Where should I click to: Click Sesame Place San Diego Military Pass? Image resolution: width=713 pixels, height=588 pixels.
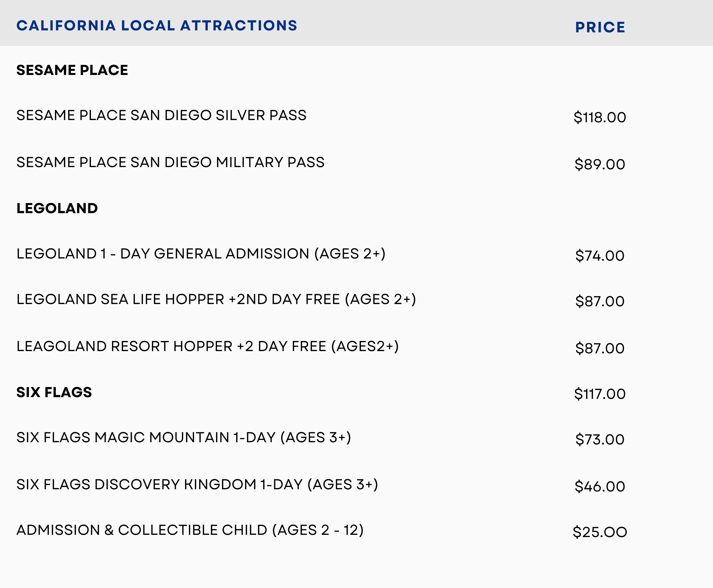pos(170,163)
